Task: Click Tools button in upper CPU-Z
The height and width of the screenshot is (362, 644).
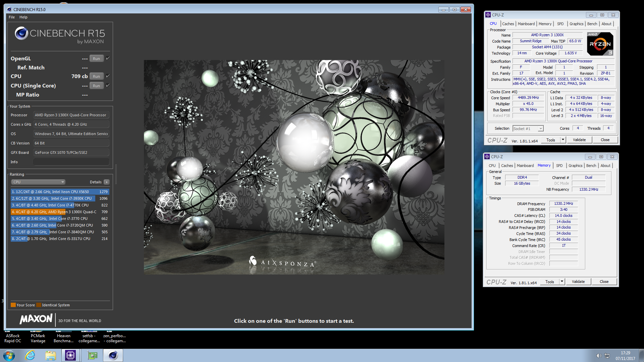Action: [551, 140]
